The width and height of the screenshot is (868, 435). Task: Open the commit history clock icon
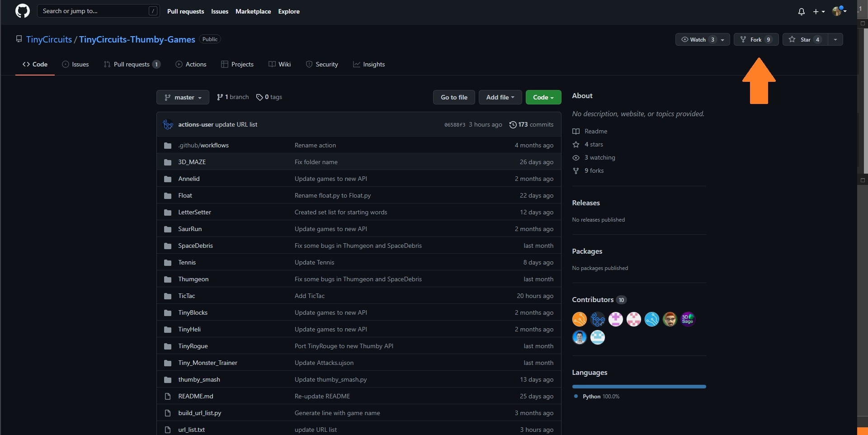(513, 125)
